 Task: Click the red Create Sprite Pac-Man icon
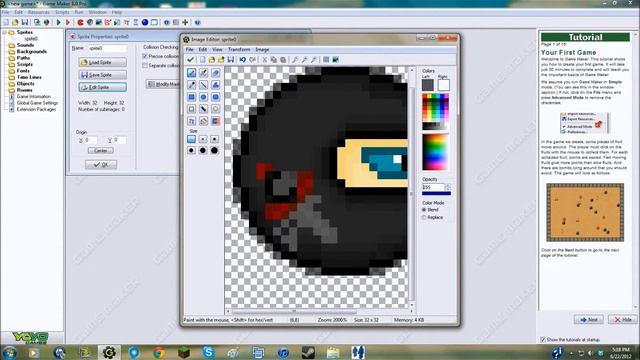click(80, 22)
